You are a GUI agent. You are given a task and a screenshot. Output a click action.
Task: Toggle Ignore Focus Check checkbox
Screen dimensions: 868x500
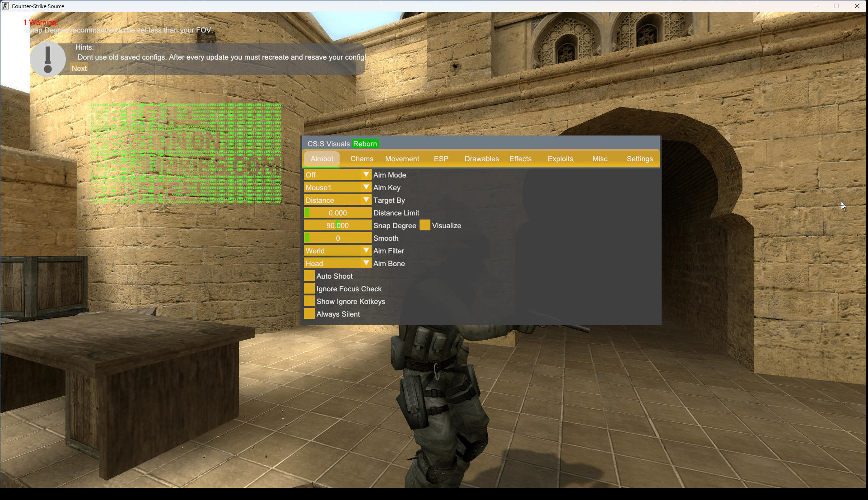coord(309,289)
